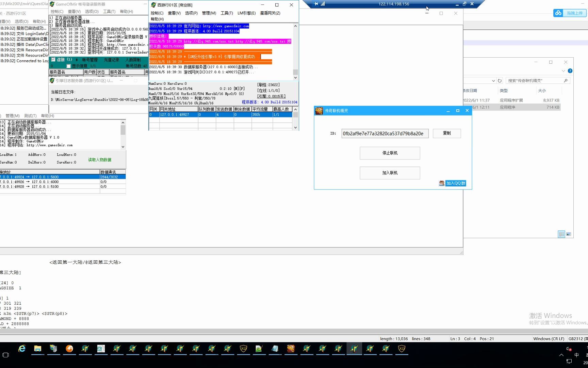Open 测试(T) menu in database server window

pos(30,116)
